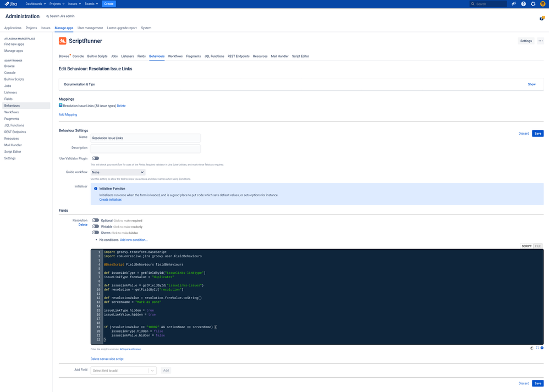Open Jira notifications megaphone icon
Viewport: 549px width, 392px height.
tap(513, 4)
